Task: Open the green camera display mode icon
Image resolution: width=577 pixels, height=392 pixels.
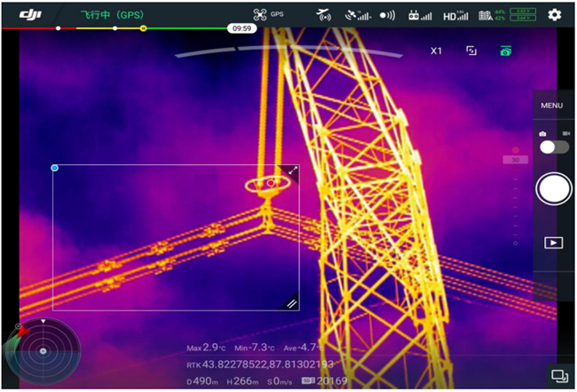Action: [x=505, y=51]
